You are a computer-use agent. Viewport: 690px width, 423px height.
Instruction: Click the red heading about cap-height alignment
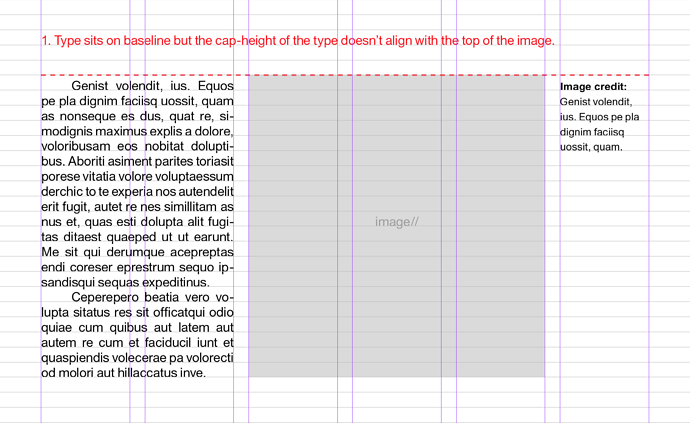(x=298, y=41)
